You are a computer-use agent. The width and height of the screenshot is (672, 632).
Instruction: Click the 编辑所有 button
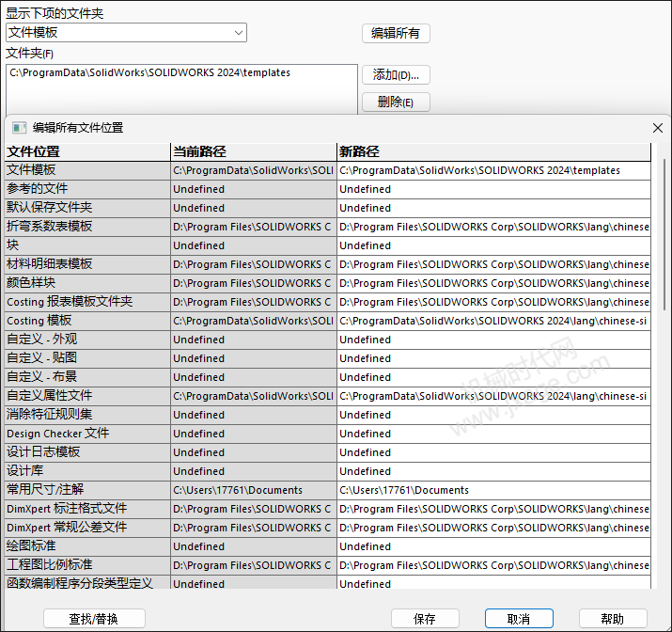pyautogui.click(x=396, y=33)
